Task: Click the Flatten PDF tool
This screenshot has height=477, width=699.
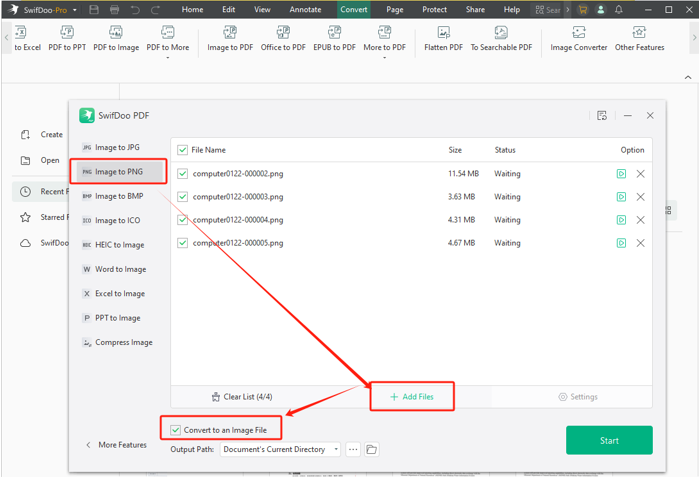Action: coord(444,38)
